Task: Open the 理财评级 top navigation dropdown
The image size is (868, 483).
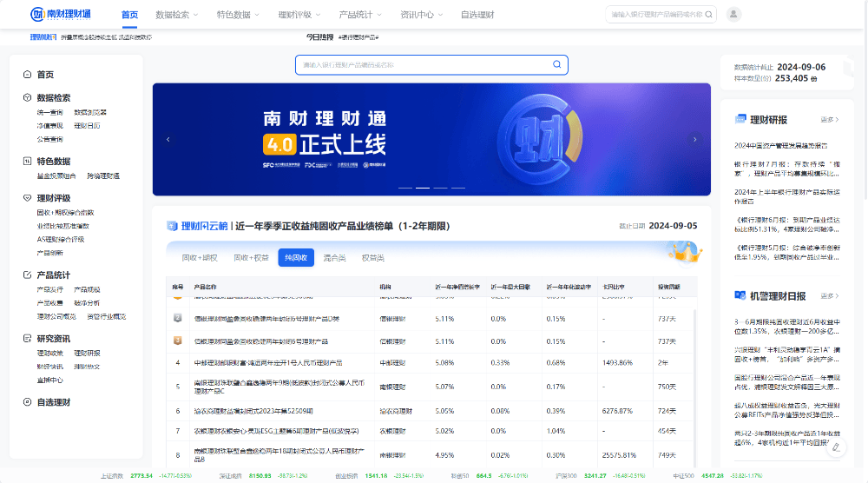Action: click(299, 15)
